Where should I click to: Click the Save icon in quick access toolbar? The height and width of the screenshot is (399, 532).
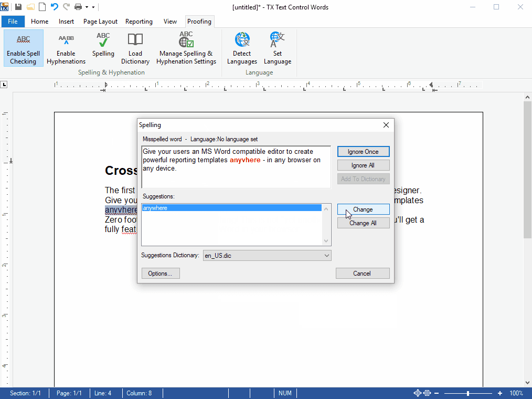click(x=19, y=7)
